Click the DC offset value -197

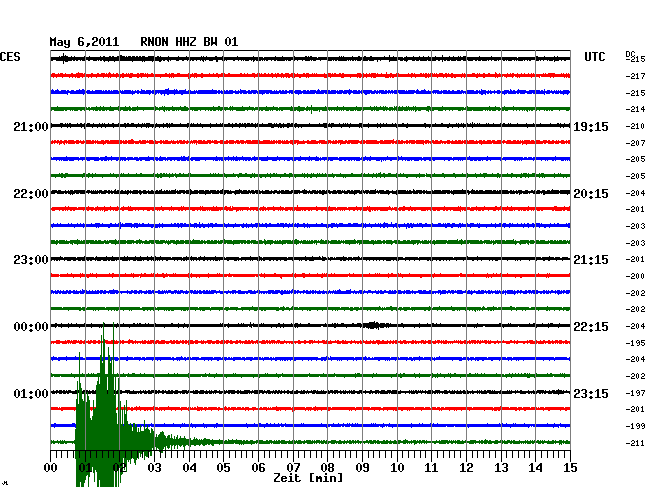(635, 393)
